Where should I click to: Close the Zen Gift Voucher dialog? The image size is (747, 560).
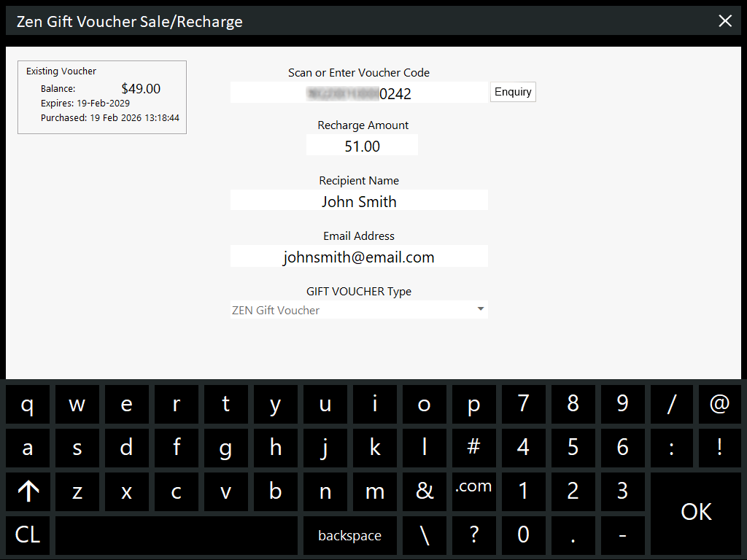tap(725, 21)
